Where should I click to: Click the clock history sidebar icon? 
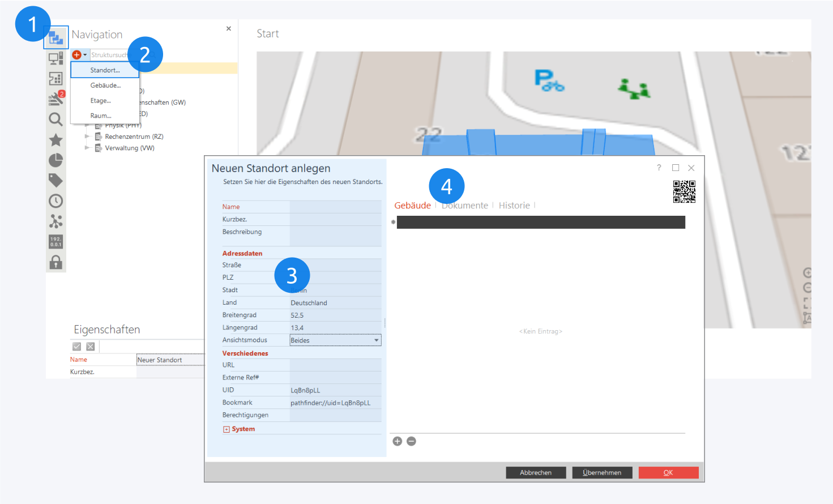[55, 201]
